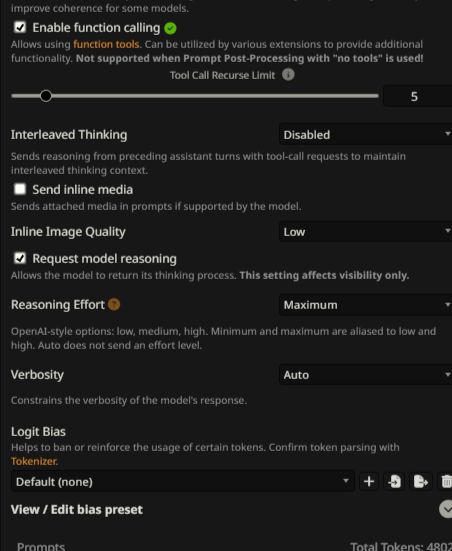Click the Reasoning Effort help question icon
The image size is (452, 551).
coord(114,304)
